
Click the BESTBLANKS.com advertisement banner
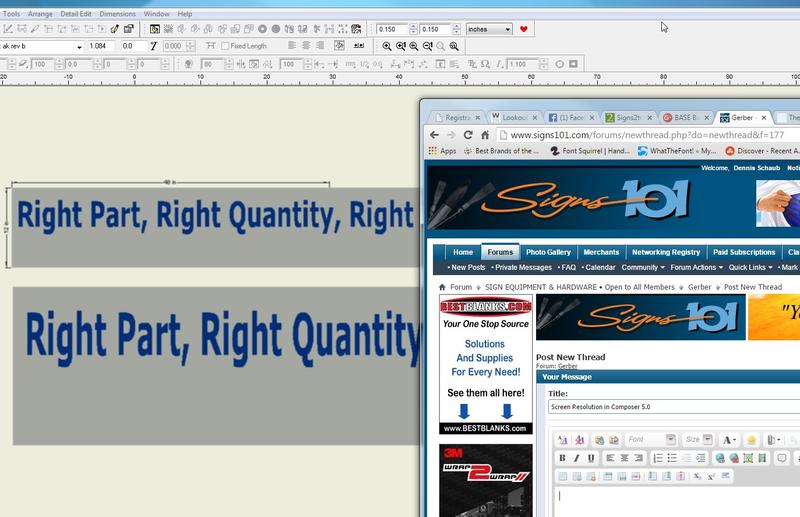tap(486, 364)
